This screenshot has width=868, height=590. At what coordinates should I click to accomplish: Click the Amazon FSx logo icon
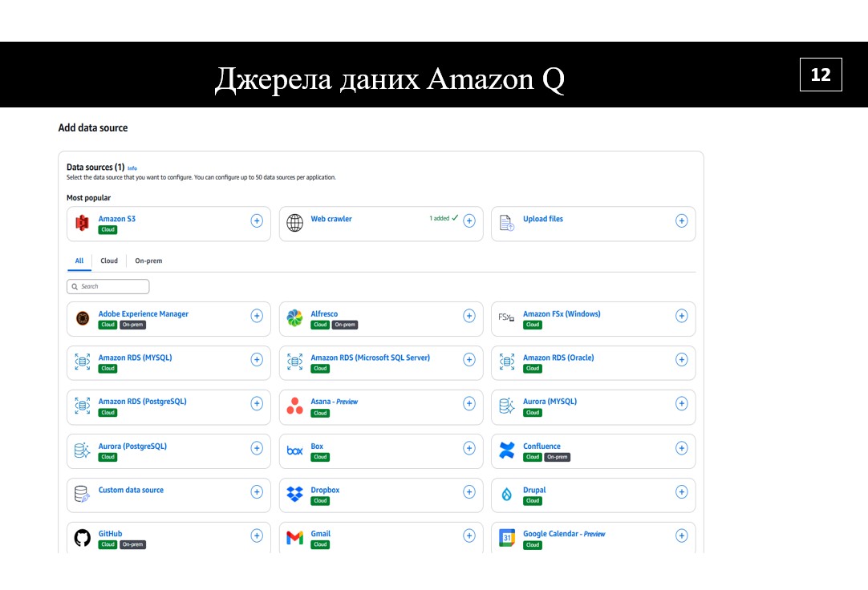[x=506, y=317]
